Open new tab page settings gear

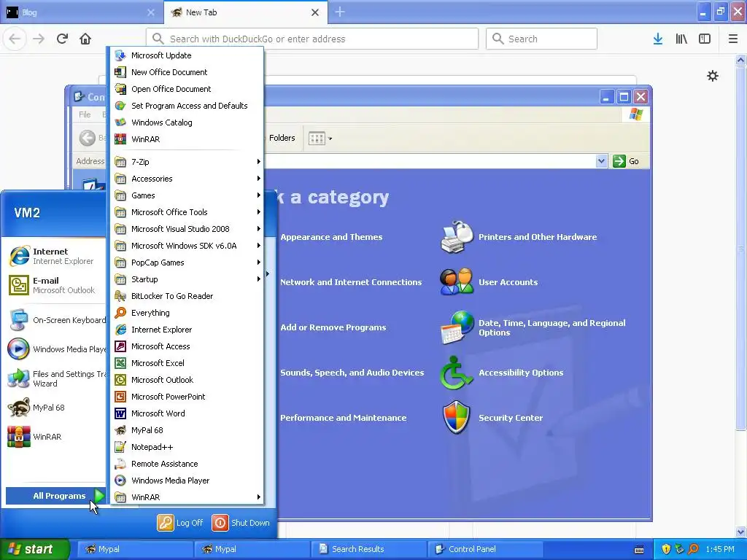(x=713, y=76)
